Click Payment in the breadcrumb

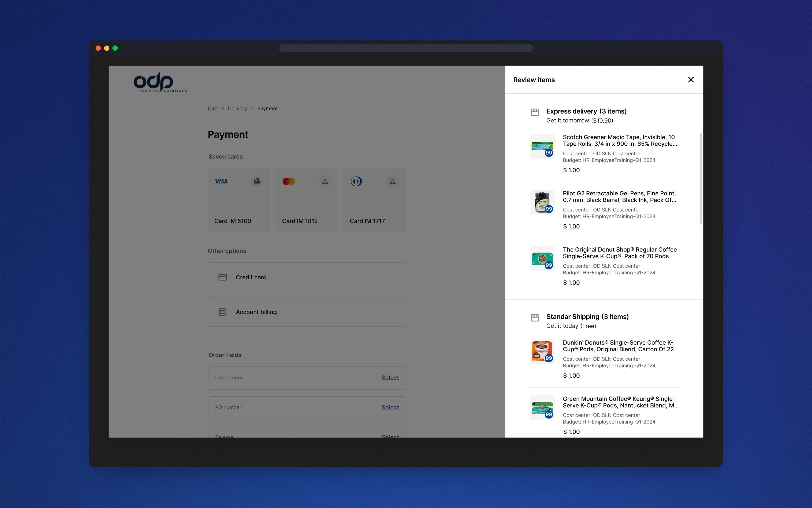click(267, 109)
